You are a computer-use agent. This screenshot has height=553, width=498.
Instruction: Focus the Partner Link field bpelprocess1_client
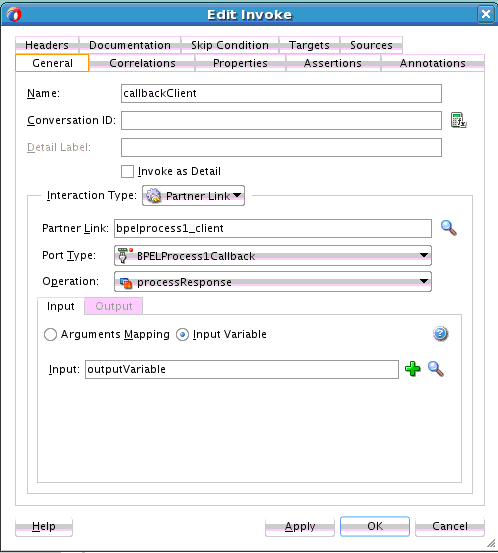[x=273, y=229]
